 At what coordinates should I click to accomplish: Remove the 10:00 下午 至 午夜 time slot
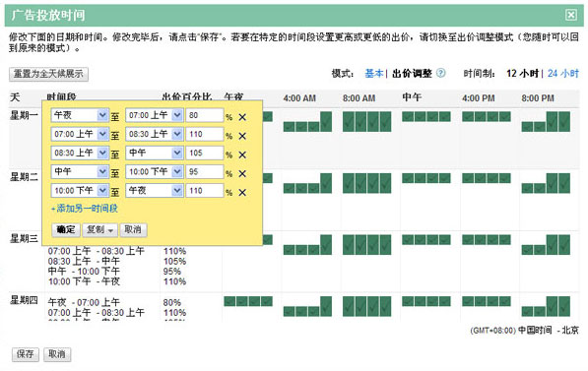click(x=242, y=193)
